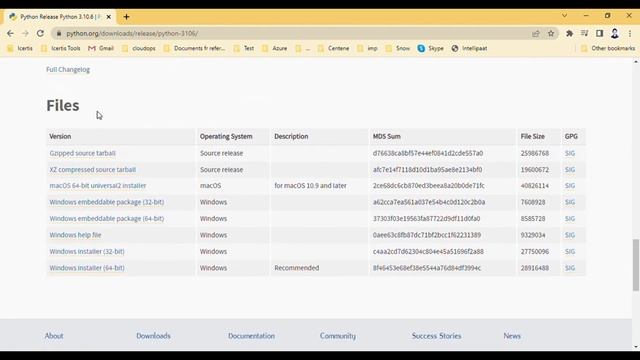Open SIG link for macOS installer

(570, 186)
